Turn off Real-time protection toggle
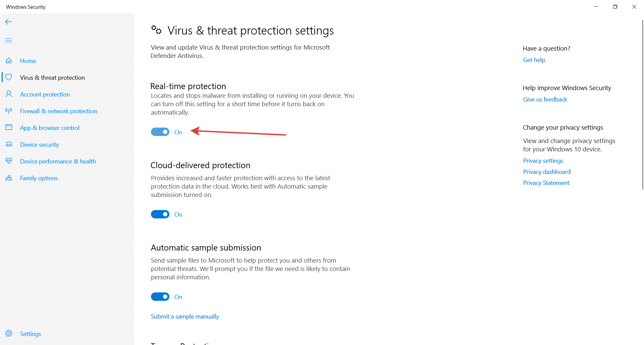The height and width of the screenshot is (345, 644). click(160, 132)
